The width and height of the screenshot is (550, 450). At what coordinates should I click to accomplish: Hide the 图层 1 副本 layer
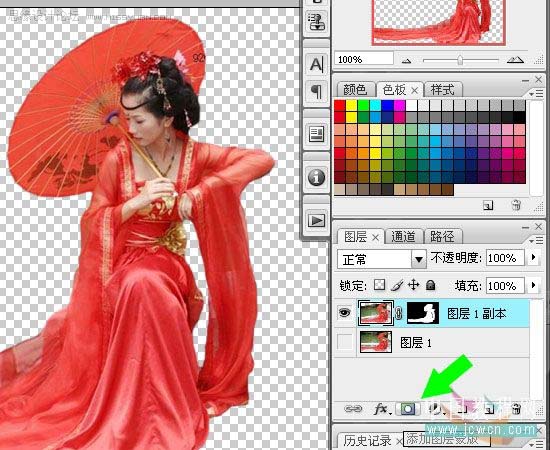coord(344,313)
